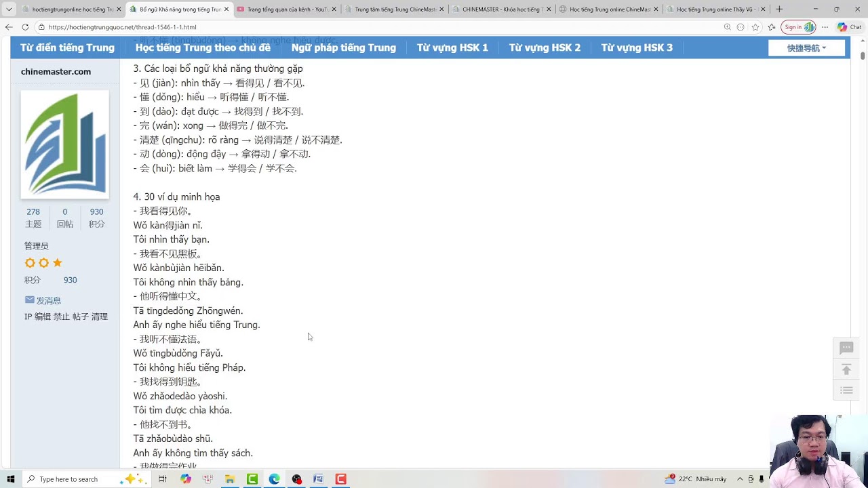Open Task View on the taskbar
This screenshot has width=868, height=488.
click(x=163, y=479)
